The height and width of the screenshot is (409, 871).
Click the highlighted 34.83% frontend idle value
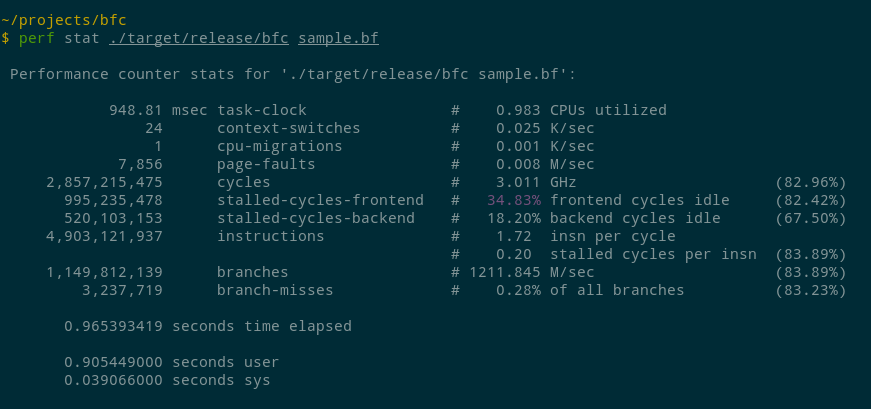tap(514, 200)
